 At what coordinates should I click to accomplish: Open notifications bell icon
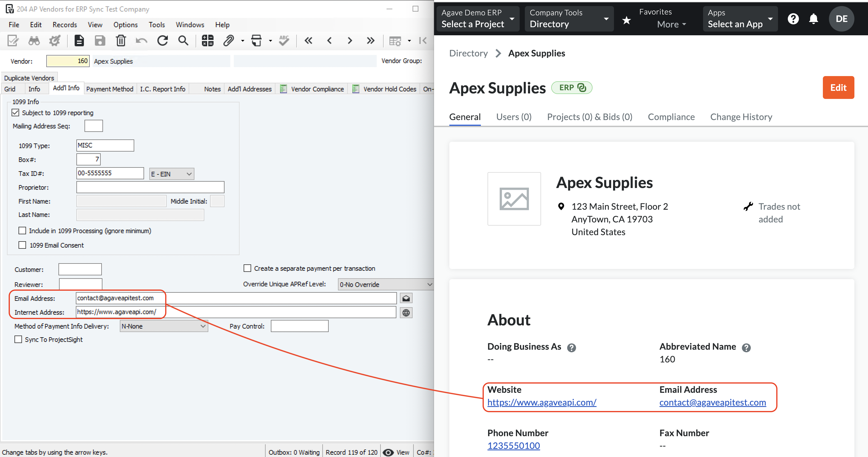[x=813, y=19]
